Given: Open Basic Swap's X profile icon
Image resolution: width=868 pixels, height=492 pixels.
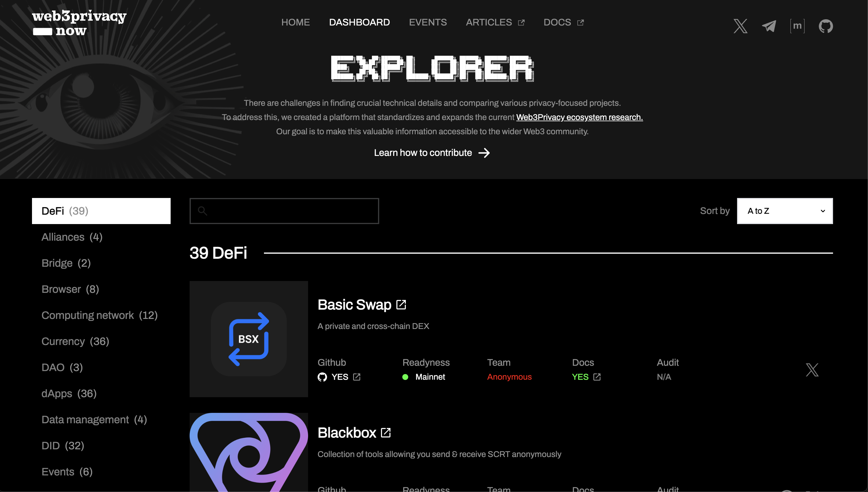Looking at the screenshot, I should (812, 370).
